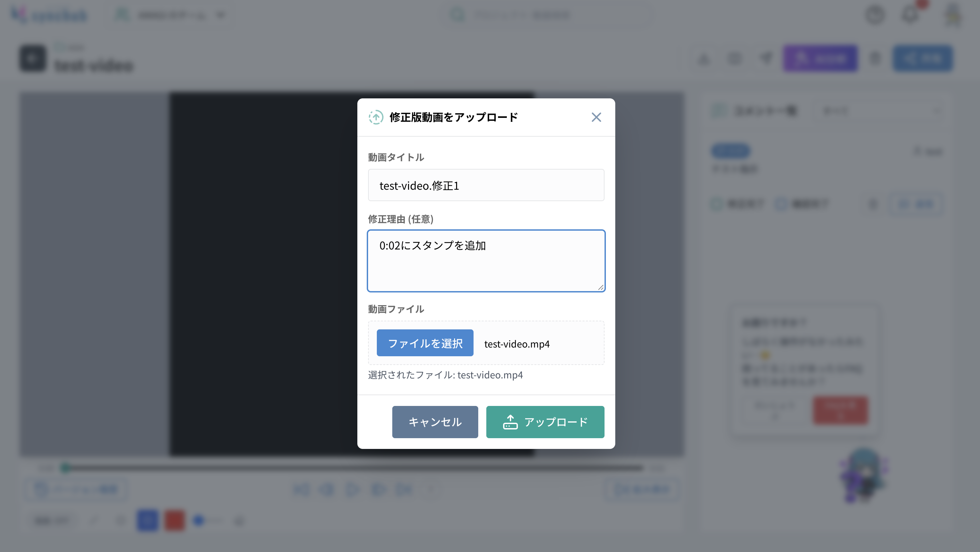This screenshot has width=980, height=552.
Task: Select the blue color swatch in drawing toolbar
Action: point(148,520)
